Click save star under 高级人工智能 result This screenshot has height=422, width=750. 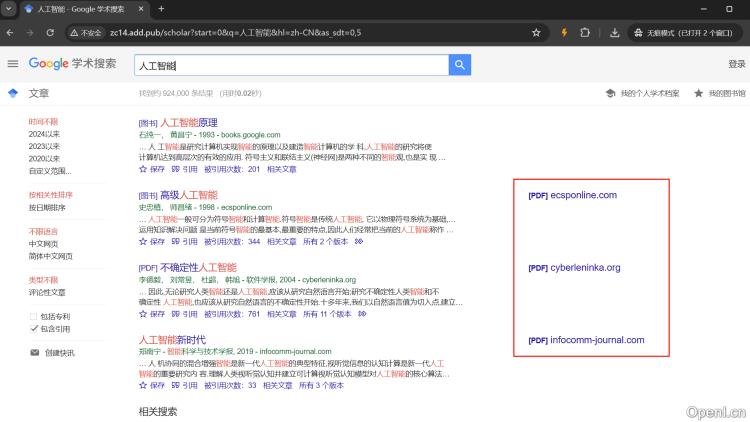[x=149, y=241]
